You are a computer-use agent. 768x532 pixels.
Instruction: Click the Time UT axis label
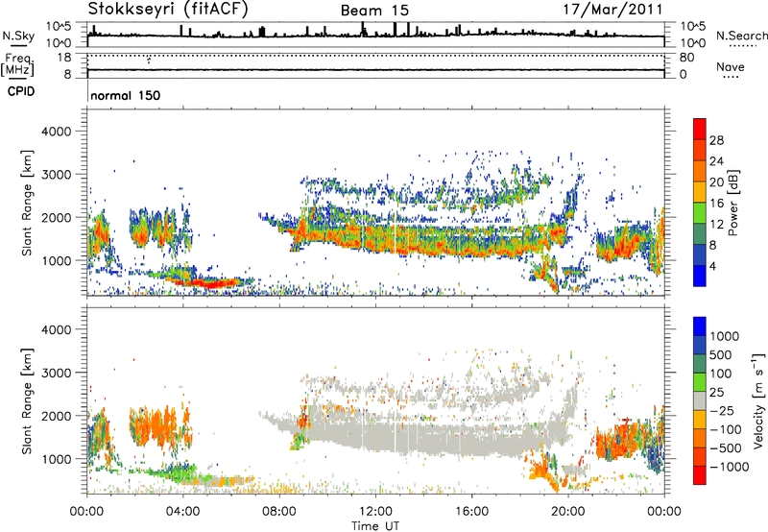[x=375, y=526]
